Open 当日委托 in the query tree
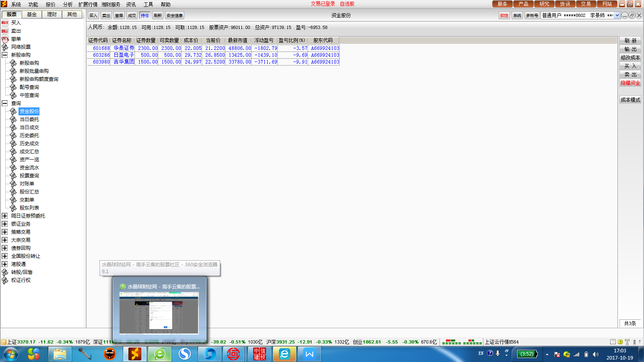The height and width of the screenshot is (362, 644). (29, 119)
